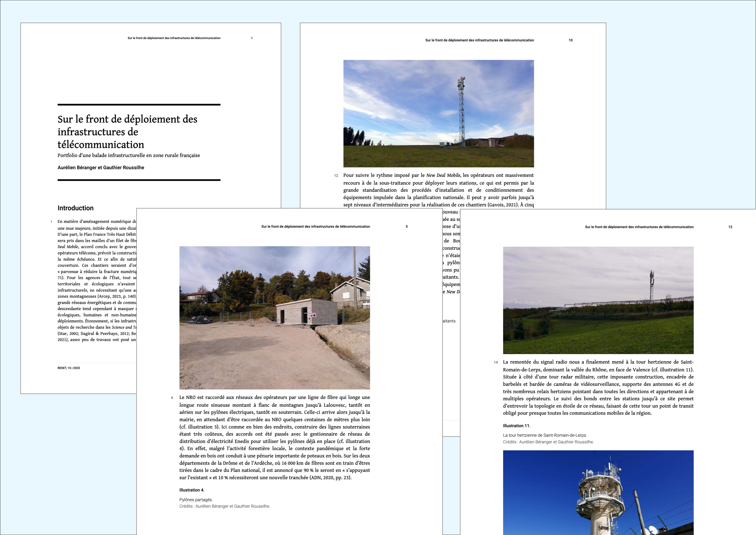This screenshot has width=756, height=535.
Task: Click 'RESET, 15 | 2025' footer text
Action: click(68, 368)
